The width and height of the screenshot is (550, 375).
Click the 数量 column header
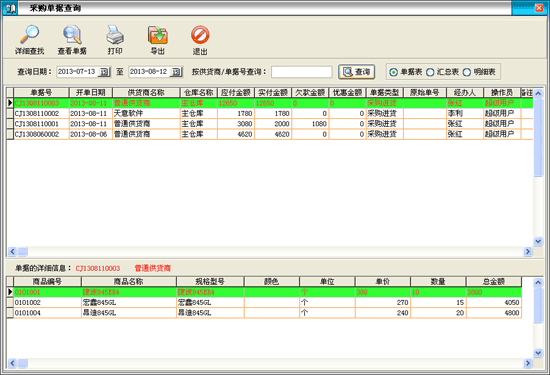point(438,281)
